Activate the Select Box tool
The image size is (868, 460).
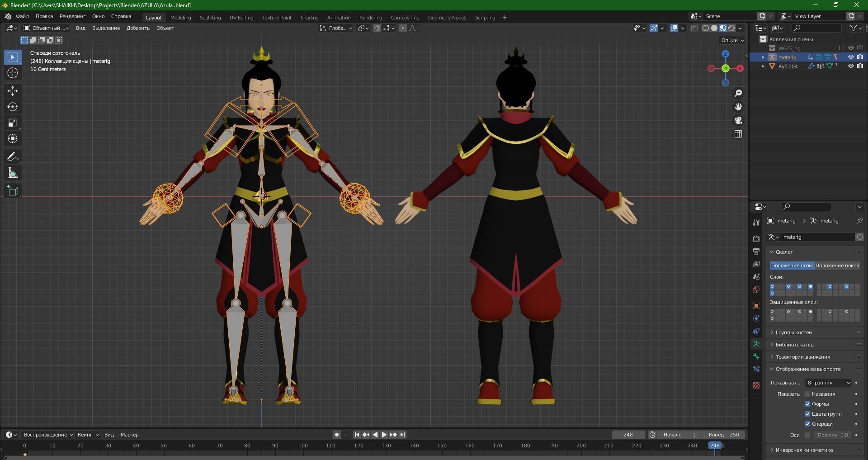click(x=13, y=57)
